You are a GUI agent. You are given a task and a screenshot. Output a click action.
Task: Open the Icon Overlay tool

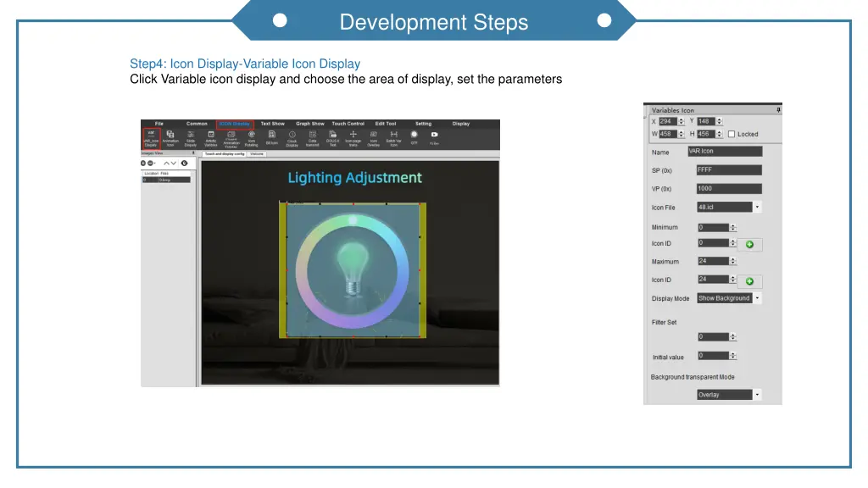point(372,137)
